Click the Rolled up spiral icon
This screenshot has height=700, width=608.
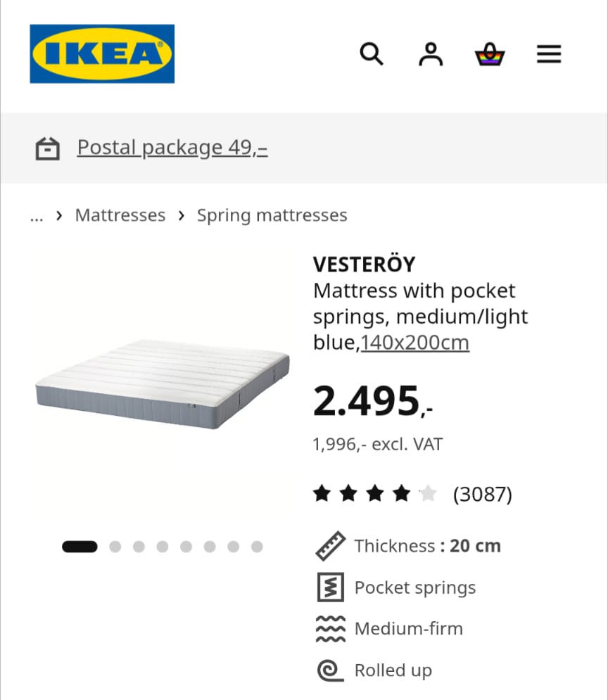(330, 670)
